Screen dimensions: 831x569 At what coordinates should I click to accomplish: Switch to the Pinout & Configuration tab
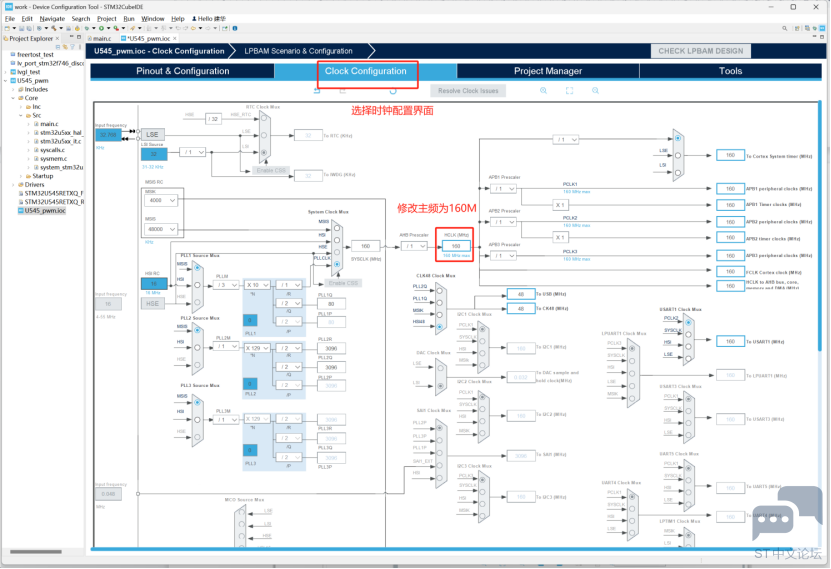coord(182,71)
